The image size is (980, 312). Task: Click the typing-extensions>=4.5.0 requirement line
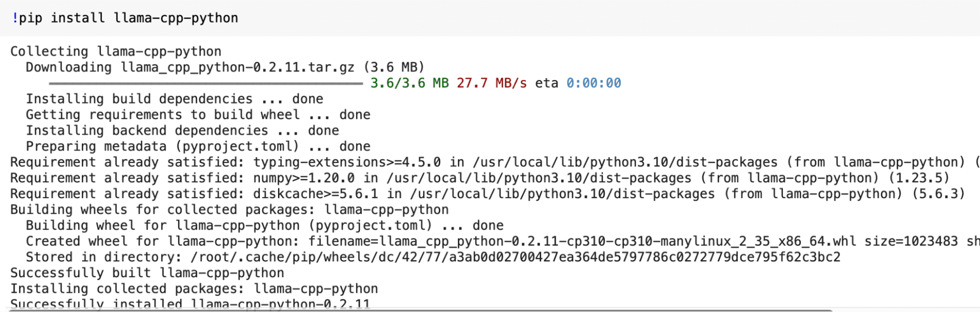click(495, 162)
